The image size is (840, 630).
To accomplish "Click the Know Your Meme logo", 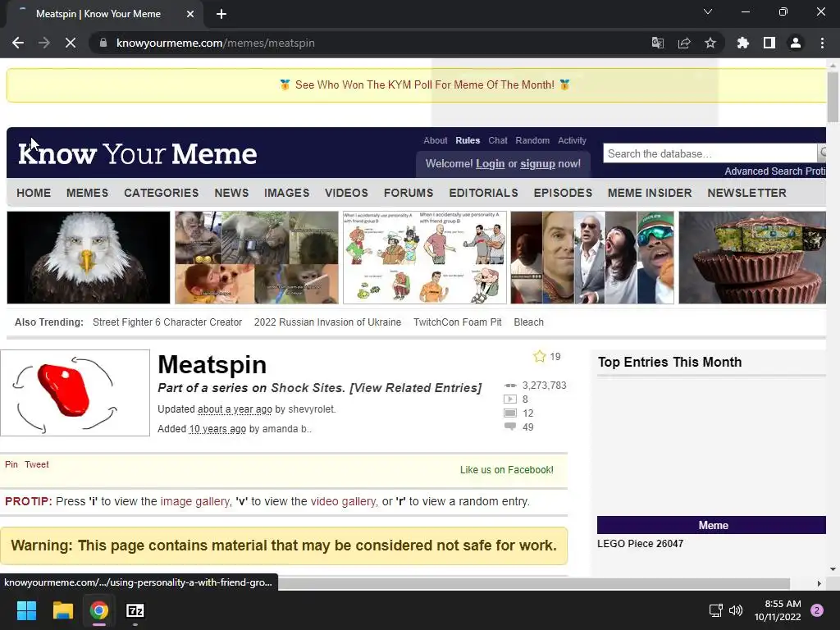I will point(138,154).
